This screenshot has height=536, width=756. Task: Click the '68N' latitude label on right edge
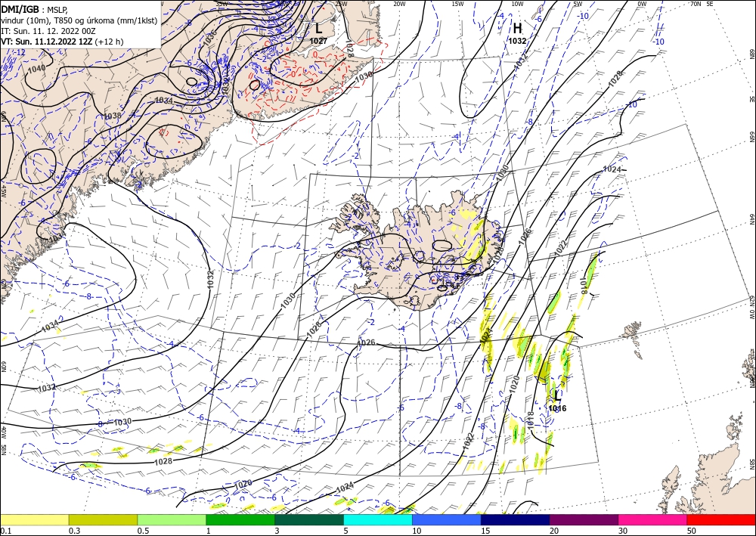(x=751, y=54)
